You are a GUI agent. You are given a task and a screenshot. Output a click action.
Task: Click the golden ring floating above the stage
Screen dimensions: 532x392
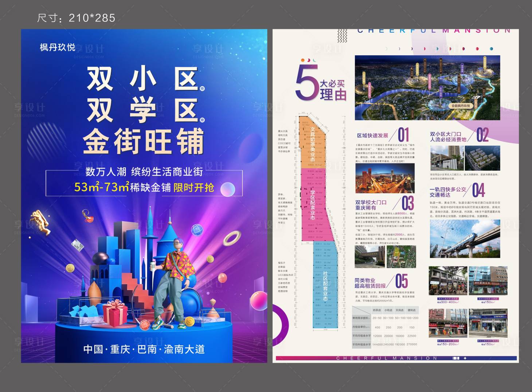tap(232, 238)
